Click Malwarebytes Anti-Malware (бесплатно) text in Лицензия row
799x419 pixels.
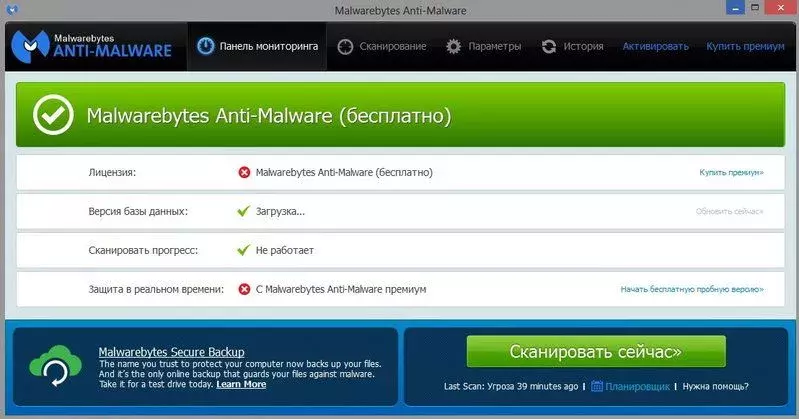(344, 172)
